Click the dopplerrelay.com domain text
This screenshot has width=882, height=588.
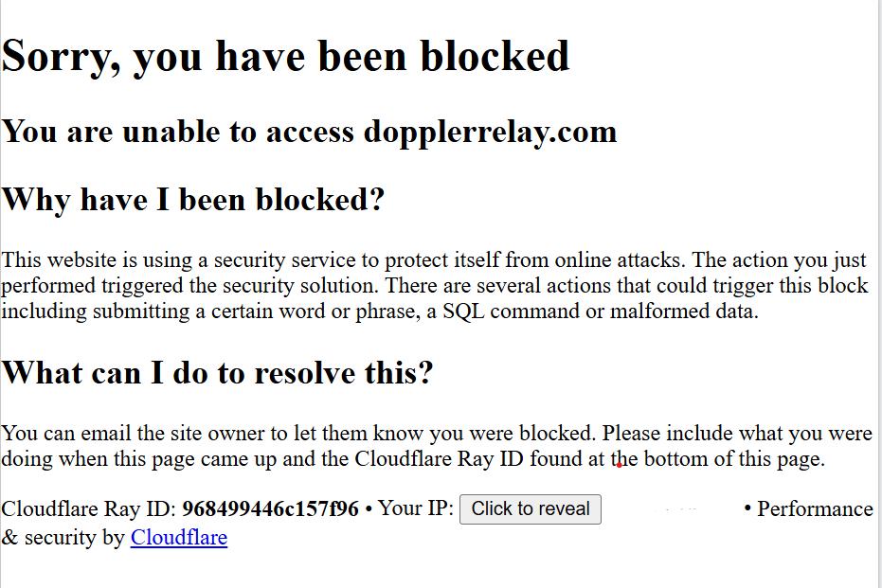tap(490, 131)
